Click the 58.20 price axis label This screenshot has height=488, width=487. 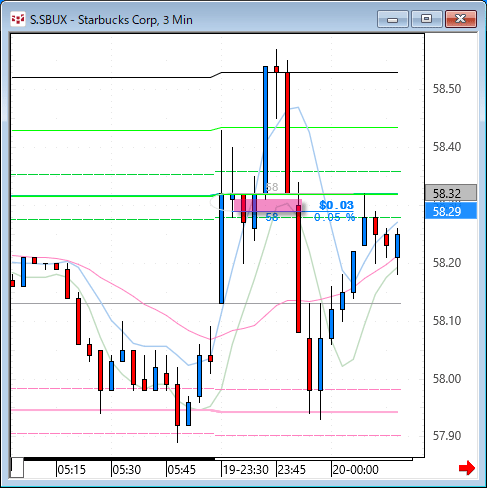pos(447,263)
